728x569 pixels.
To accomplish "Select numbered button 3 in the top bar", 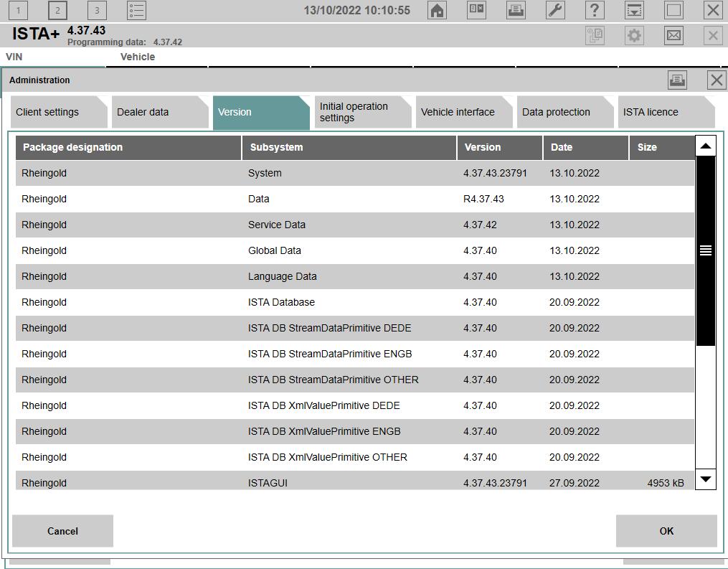I will pos(97,10).
